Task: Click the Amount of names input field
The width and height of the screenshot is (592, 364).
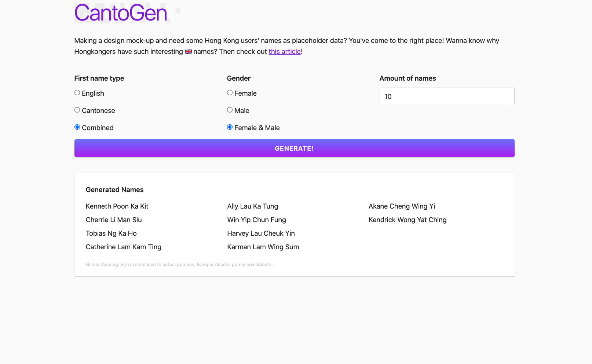Action: tap(447, 96)
